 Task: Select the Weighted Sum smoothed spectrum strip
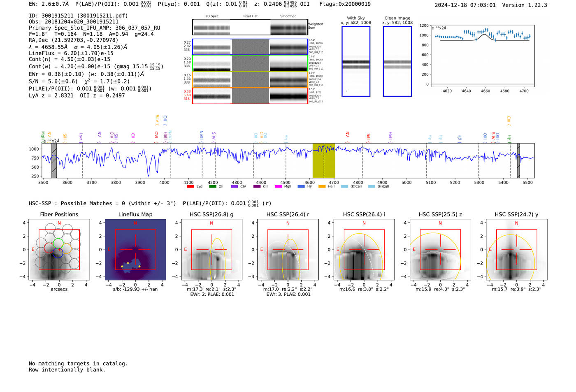[x=288, y=27]
